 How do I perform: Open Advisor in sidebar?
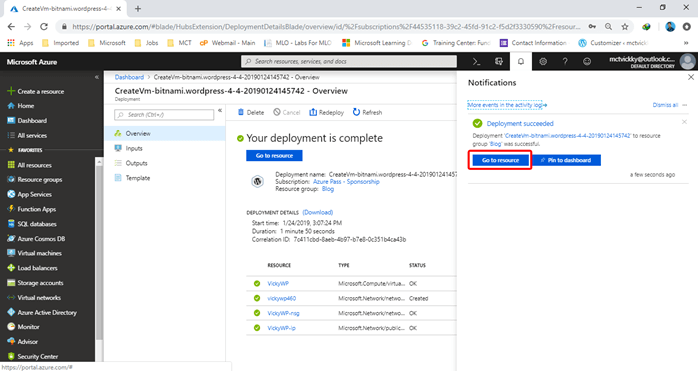coord(23,342)
